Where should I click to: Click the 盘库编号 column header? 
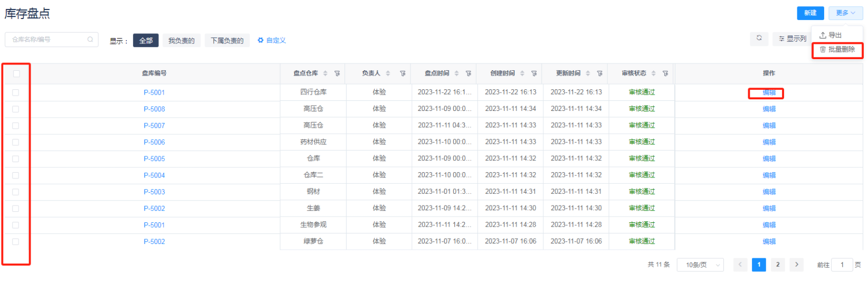[154, 73]
